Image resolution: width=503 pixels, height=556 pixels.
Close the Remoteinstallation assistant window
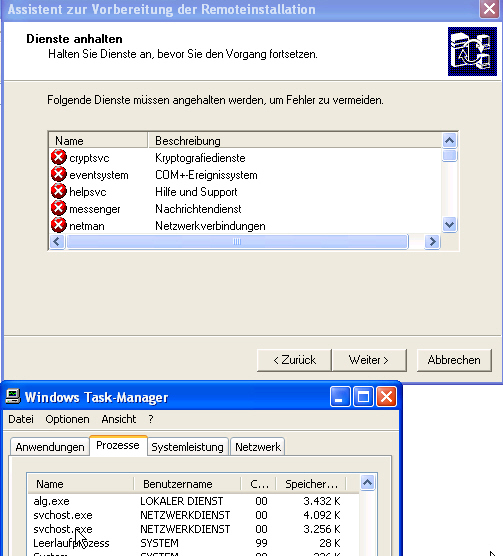pyautogui.click(x=490, y=9)
